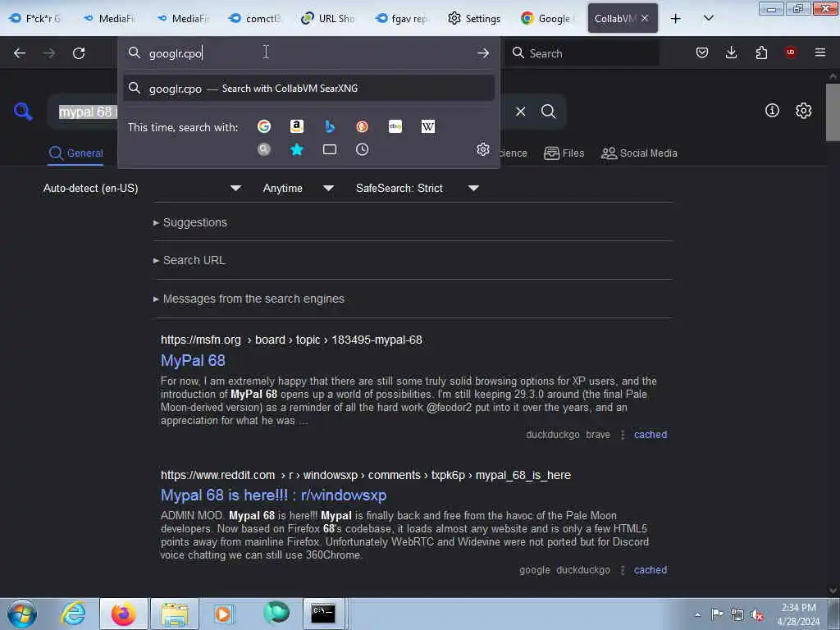List all tabs with the chevron
Screen dimensions: 840x630
coord(708,18)
